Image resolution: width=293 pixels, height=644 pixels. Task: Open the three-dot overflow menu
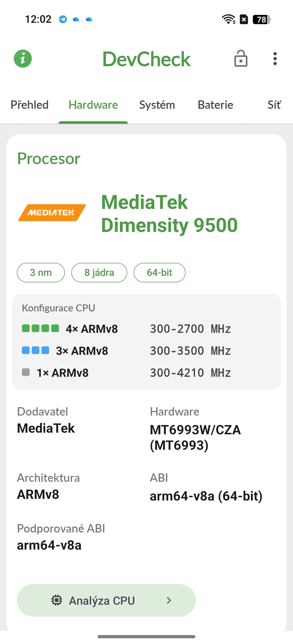[275, 59]
